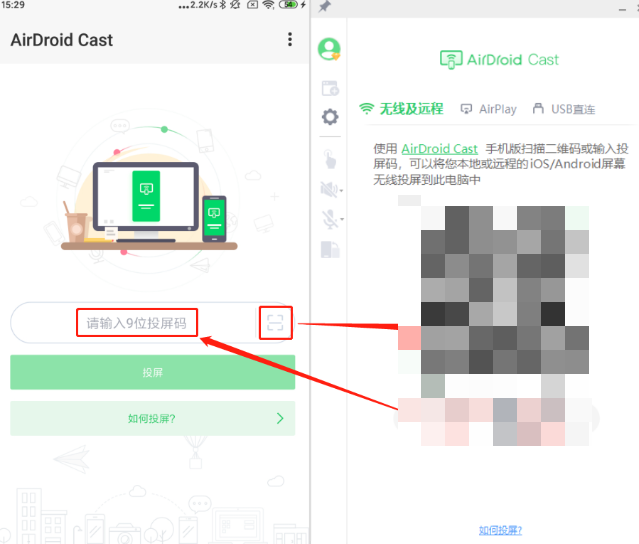Minimize the desktop AirDroid Cast window

pos(622,9)
